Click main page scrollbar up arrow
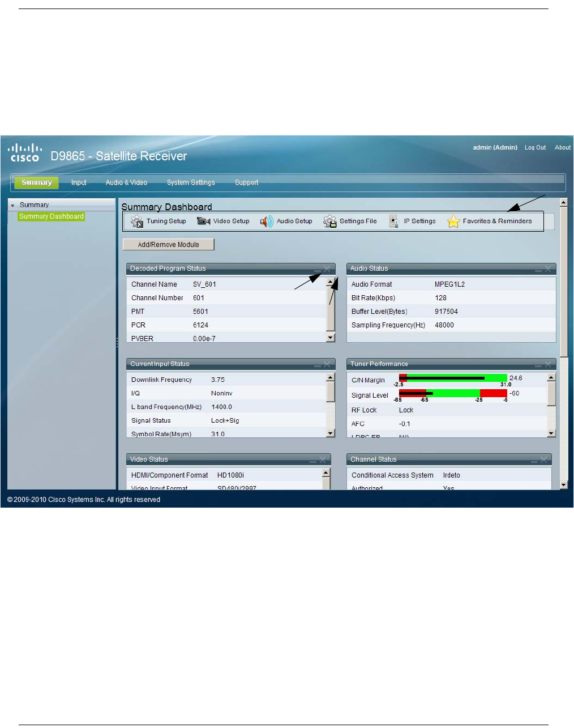 [563, 202]
